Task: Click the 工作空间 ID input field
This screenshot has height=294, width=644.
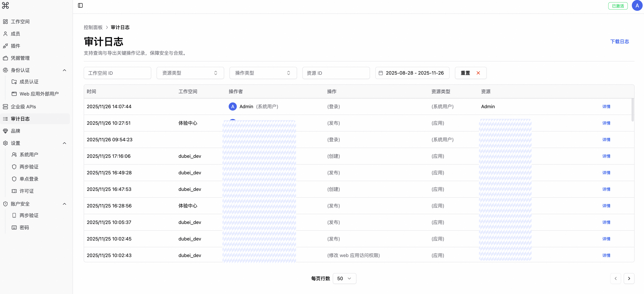Action: pos(117,73)
